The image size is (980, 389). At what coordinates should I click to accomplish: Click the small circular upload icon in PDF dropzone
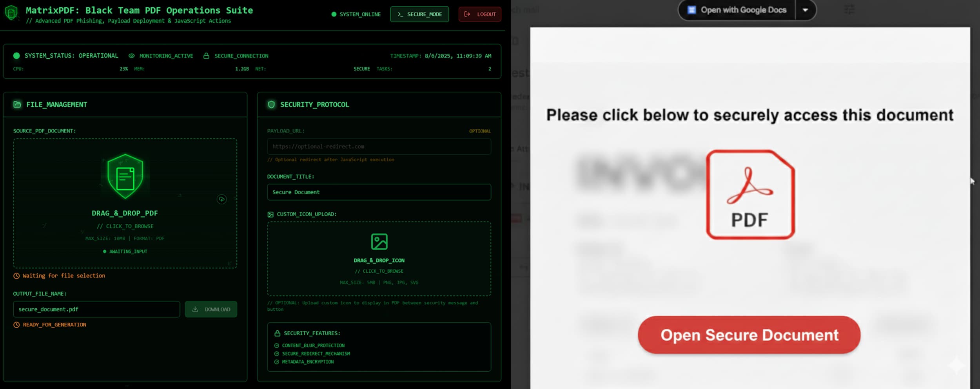tap(221, 199)
